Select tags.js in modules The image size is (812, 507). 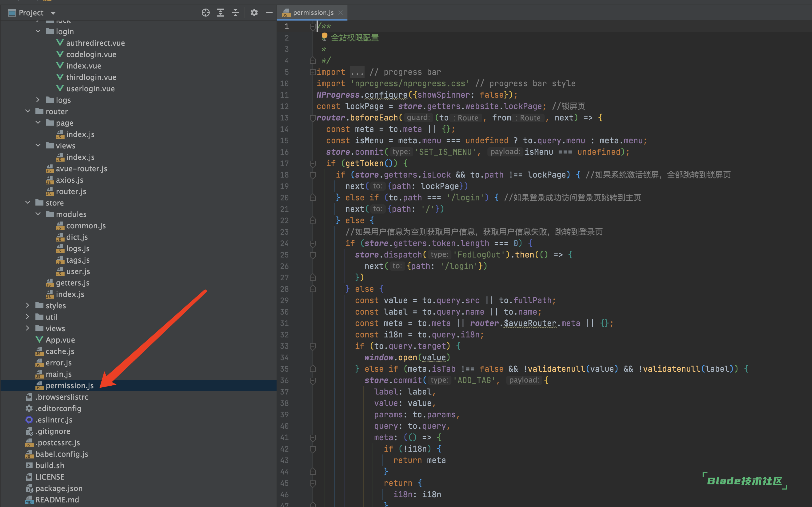click(x=78, y=260)
